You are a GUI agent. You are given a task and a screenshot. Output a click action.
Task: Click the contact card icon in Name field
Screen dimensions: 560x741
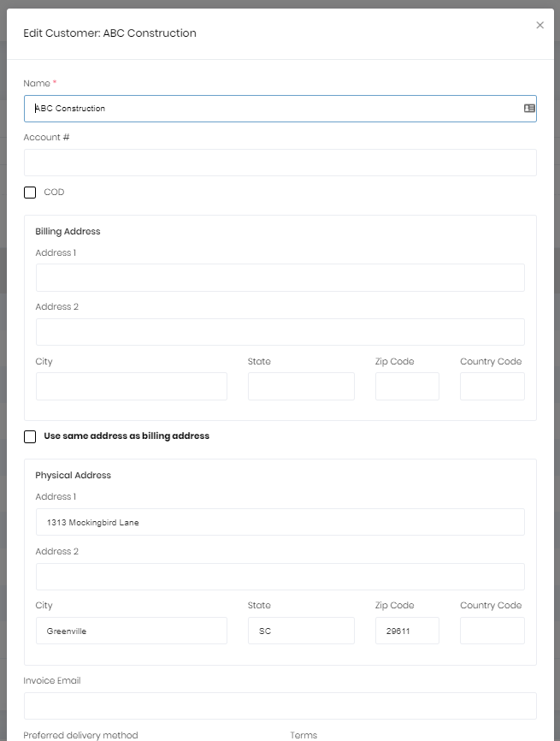pos(529,109)
